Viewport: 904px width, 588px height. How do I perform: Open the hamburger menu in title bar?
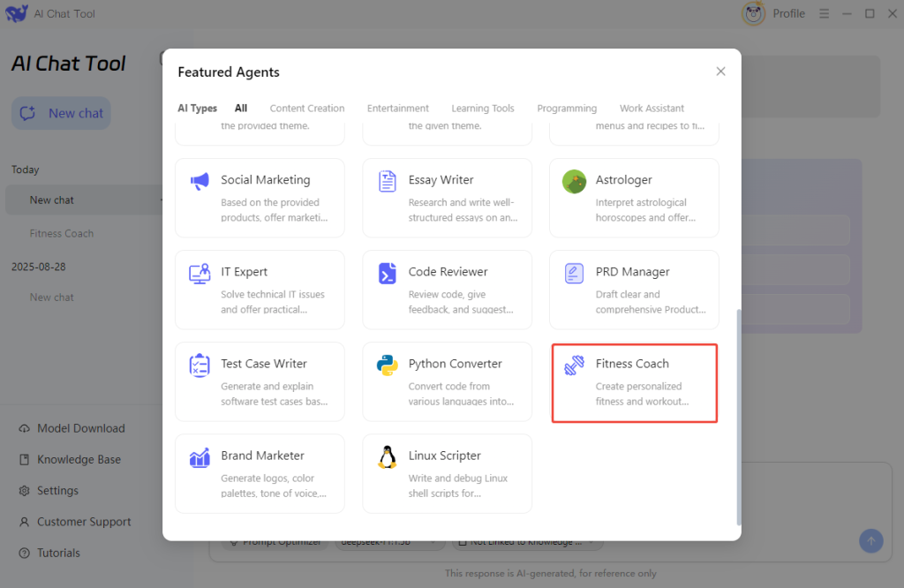[824, 13]
